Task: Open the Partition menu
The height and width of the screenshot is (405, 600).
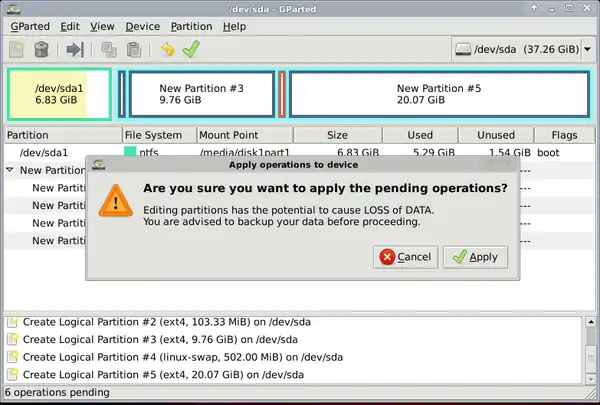Action: 191,26
